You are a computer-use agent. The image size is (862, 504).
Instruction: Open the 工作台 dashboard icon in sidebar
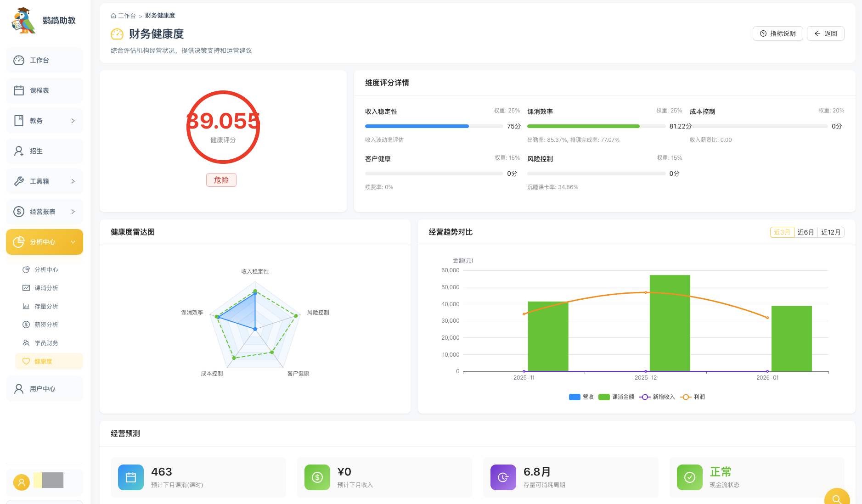point(19,60)
